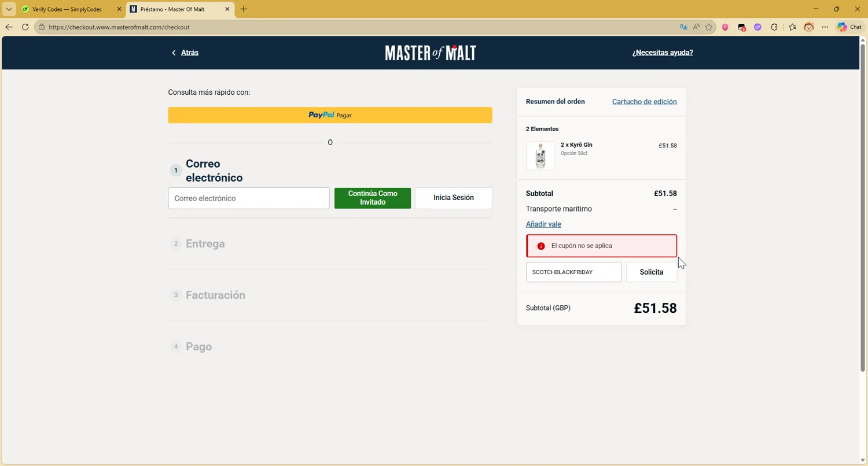868x466 pixels.
Task: Select the Préstamo - Master Of Malt tab
Action: 172,9
